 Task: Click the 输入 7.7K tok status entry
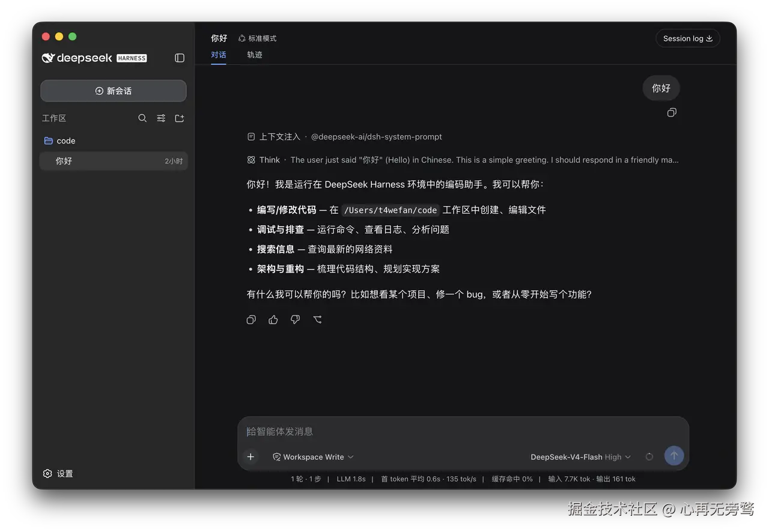point(569,479)
